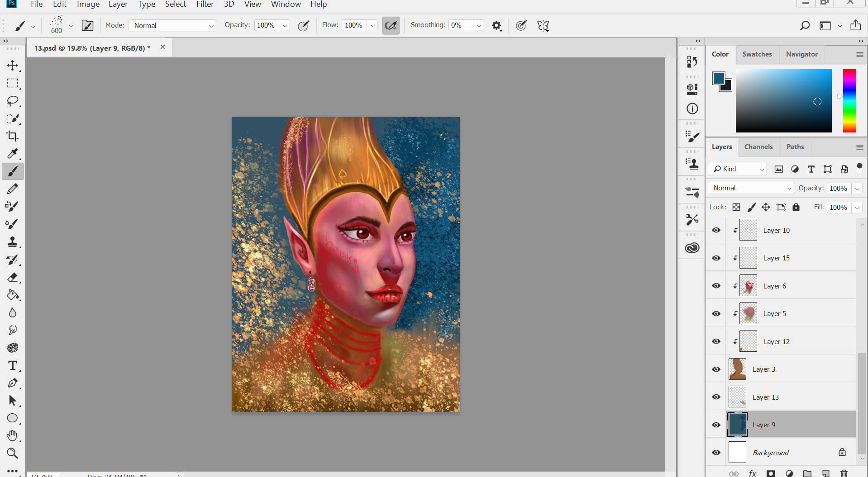Select the Crop tool
The image size is (868, 477).
tap(12, 136)
